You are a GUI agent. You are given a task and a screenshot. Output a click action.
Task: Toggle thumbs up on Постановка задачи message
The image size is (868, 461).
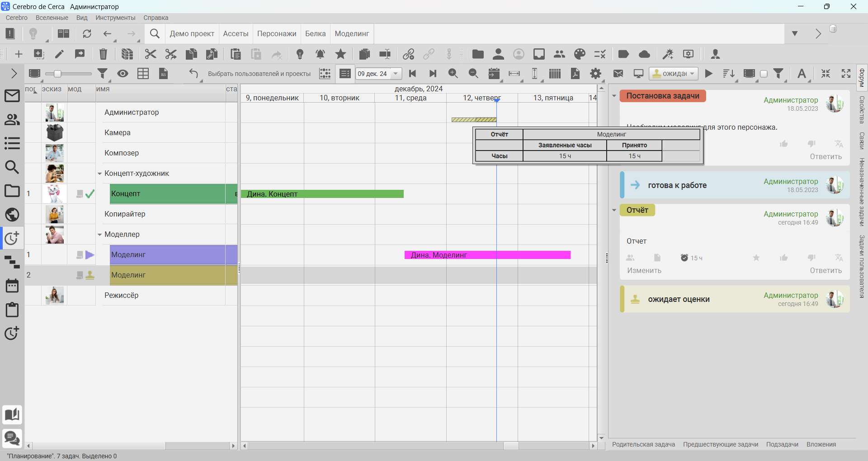pos(784,144)
